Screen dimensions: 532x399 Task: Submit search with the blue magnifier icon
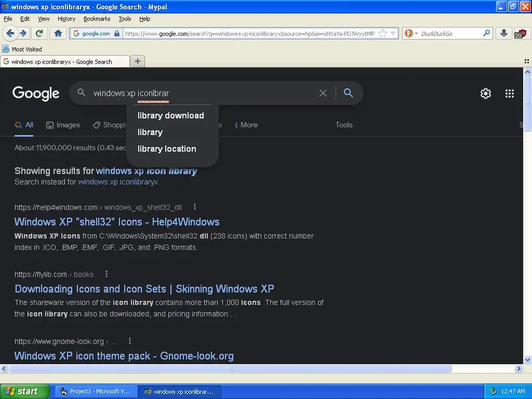[348, 92]
